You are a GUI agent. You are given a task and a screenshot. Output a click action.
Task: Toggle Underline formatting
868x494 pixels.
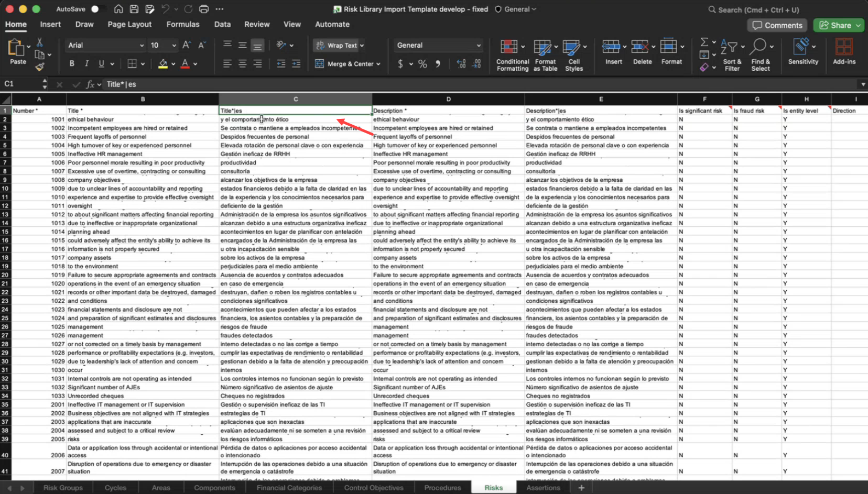101,63
